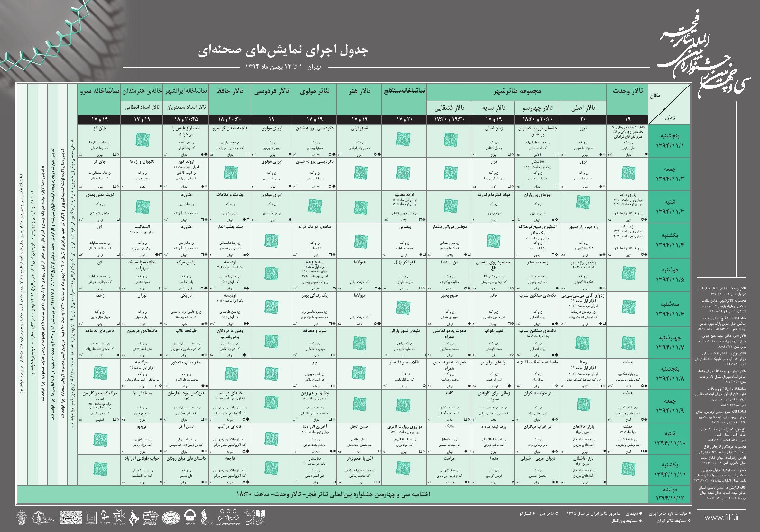Click the play cell آش با طعم زهر
The height and width of the screenshot is (532, 760).
[x=359, y=470]
